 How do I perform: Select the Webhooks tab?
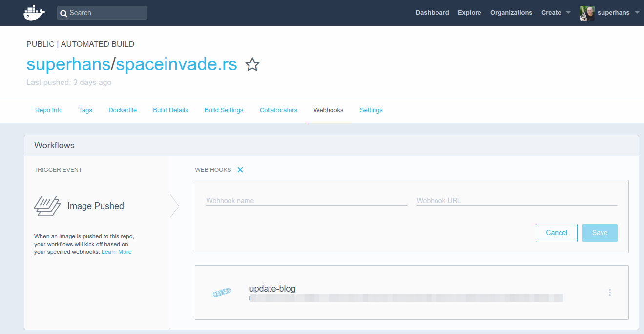(329, 110)
